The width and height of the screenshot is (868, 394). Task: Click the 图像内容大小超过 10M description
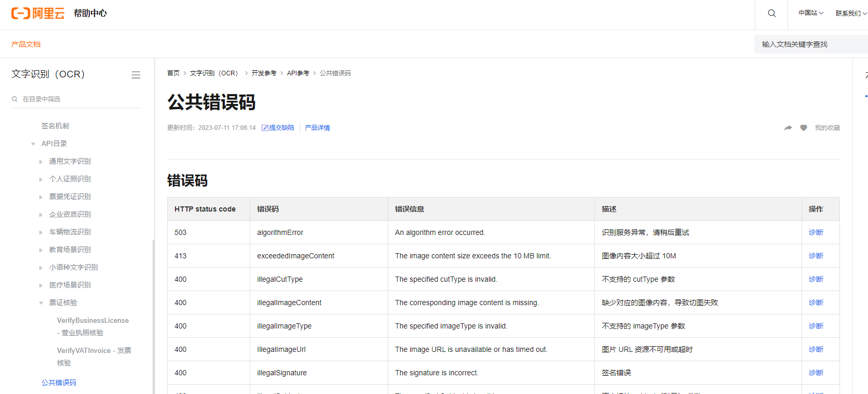coord(639,256)
